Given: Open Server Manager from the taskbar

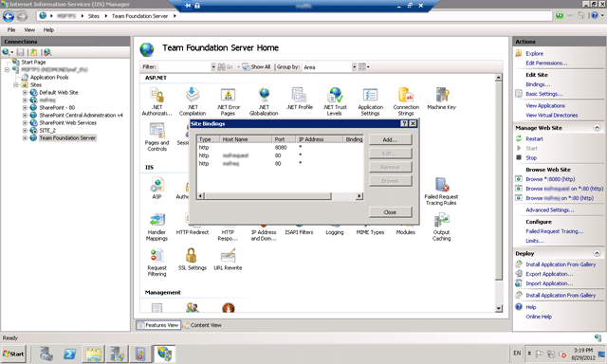Looking at the screenshot, I should (46, 354).
